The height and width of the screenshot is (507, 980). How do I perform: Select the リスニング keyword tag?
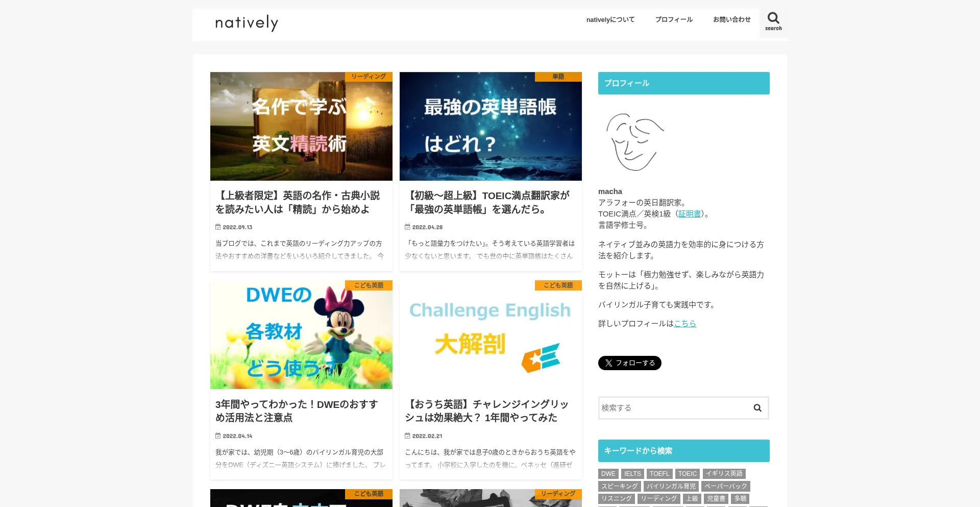pyautogui.click(x=617, y=499)
